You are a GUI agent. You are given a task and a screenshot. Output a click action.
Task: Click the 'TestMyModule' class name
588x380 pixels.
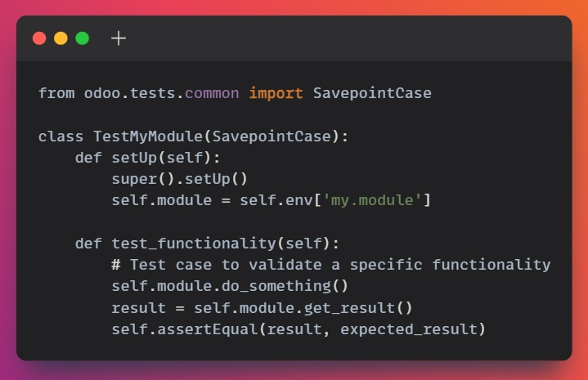148,136
